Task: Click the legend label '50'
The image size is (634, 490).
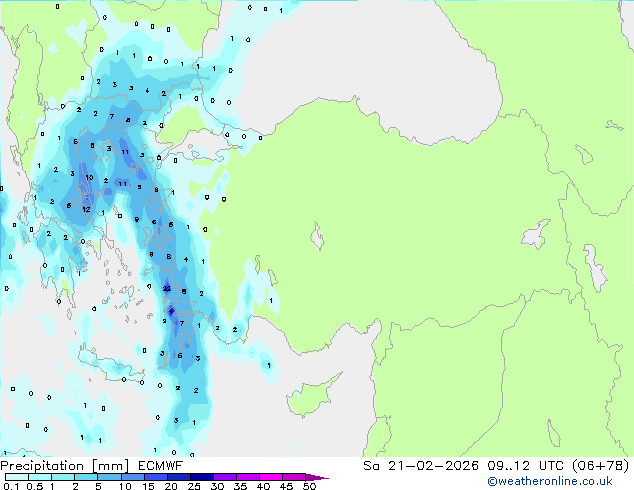Action: coord(309,486)
